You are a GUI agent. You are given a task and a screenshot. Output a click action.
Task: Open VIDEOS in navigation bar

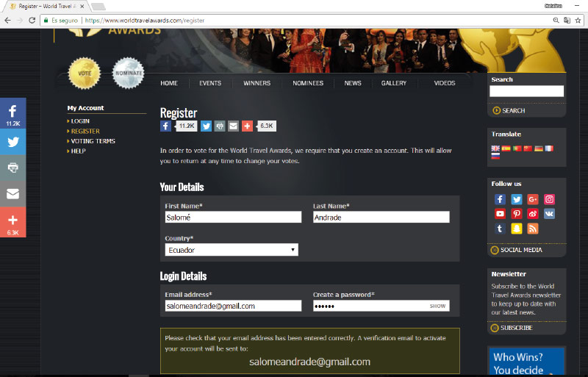click(445, 83)
